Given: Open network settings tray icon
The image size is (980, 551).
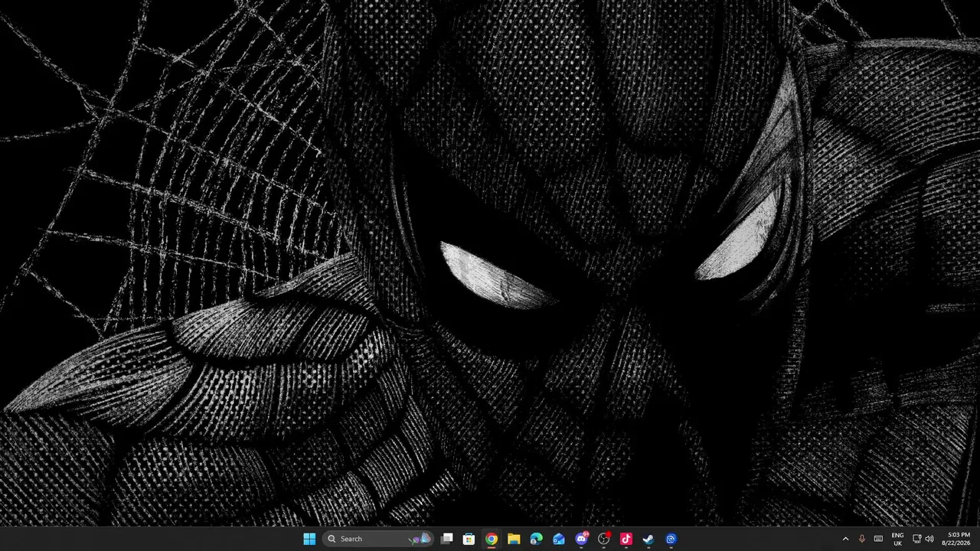Looking at the screenshot, I should (917, 539).
